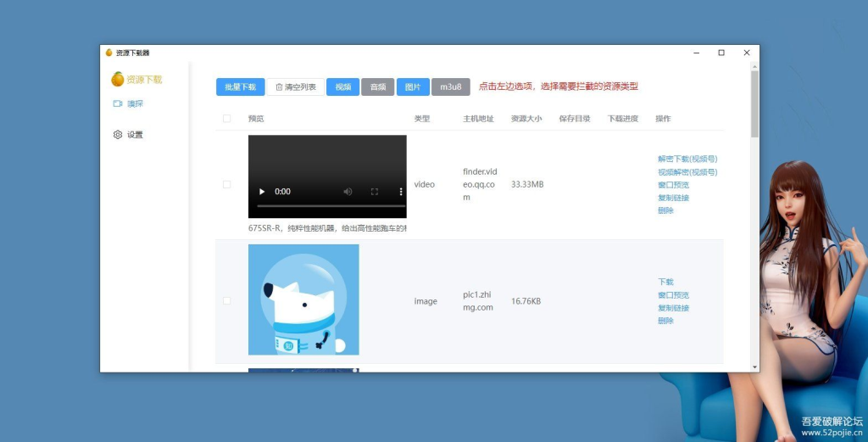
Task: Tick the select-all checkbox in table header
Action: pos(226,119)
